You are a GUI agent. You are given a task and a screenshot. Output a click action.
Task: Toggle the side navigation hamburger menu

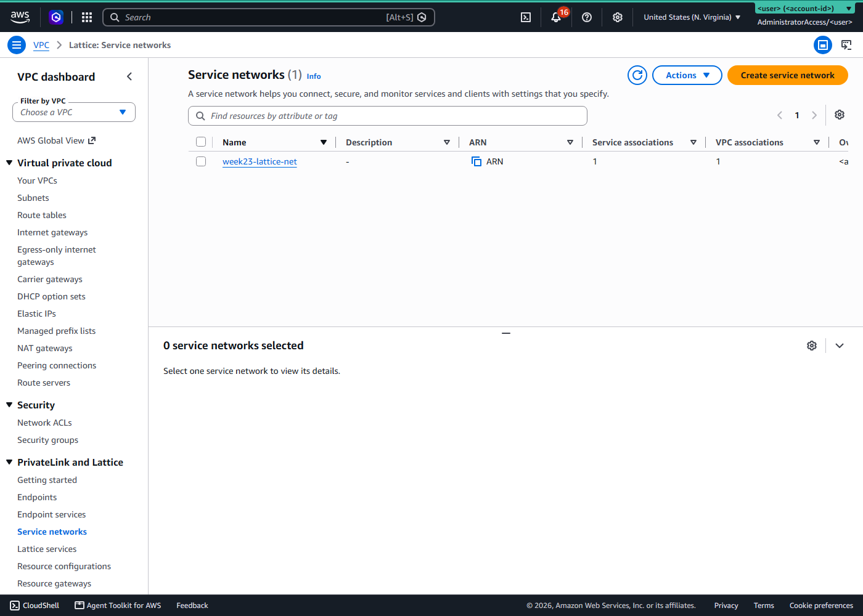click(17, 45)
